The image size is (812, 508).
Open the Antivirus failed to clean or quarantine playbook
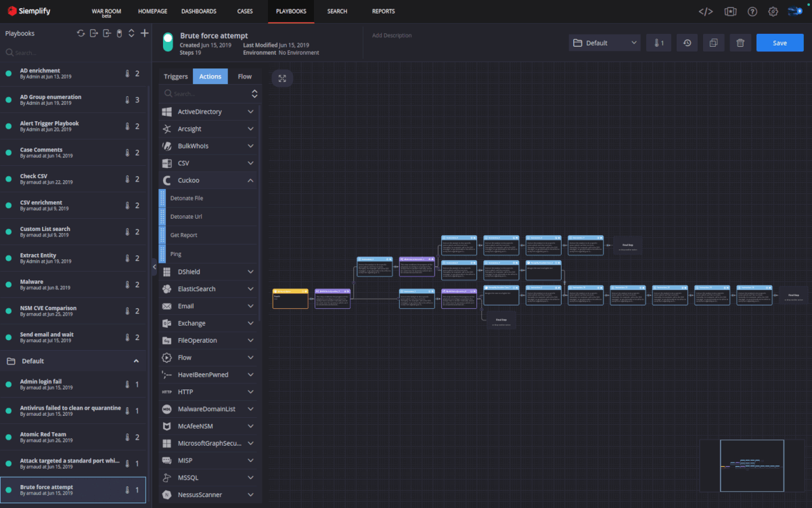tap(74, 411)
